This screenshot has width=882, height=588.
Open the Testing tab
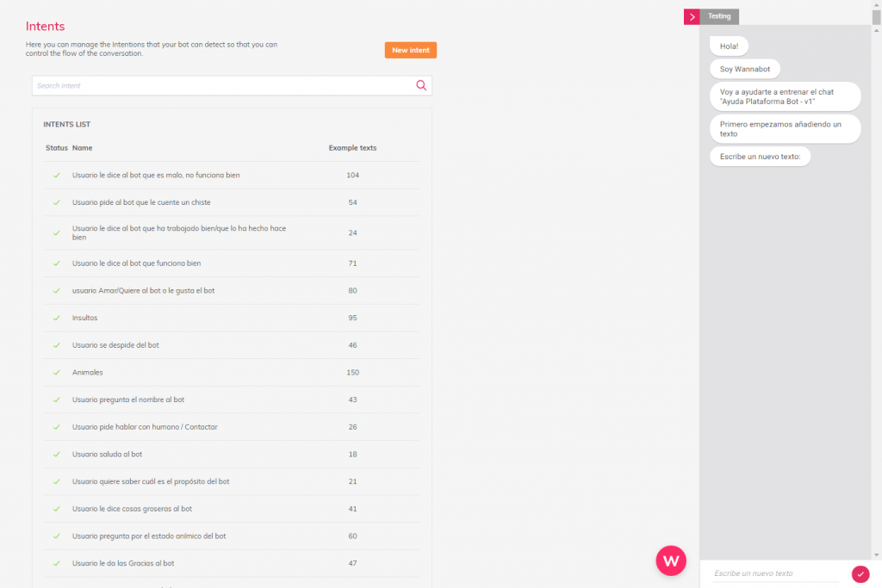tap(719, 16)
